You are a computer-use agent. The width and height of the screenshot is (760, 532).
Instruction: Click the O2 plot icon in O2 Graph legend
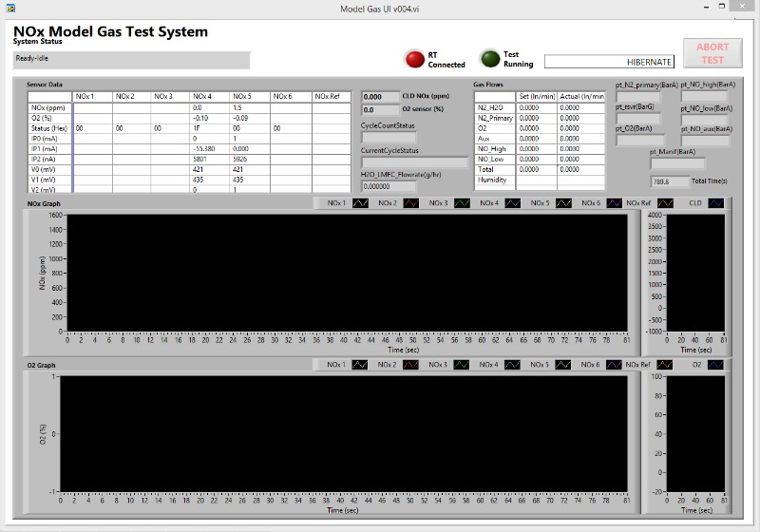pos(715,365)
